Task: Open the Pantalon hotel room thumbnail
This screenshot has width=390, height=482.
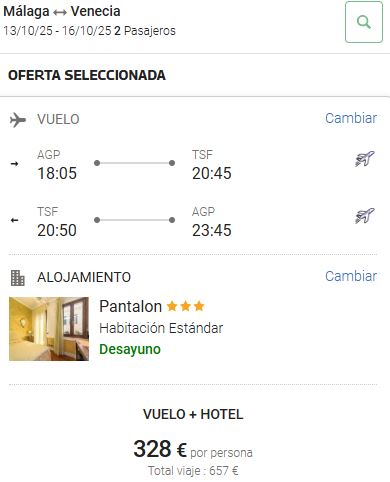Action: (x=49, y=329)
